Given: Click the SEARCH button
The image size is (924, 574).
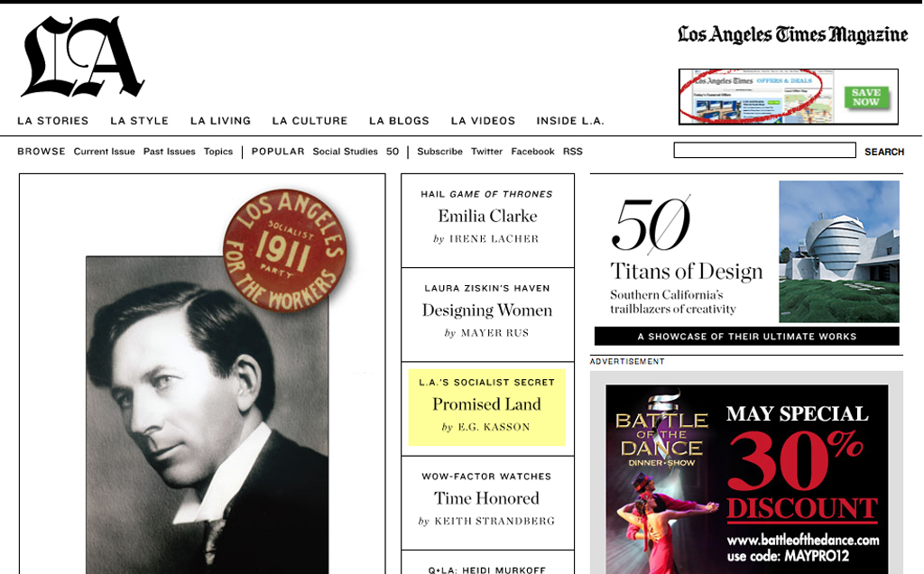Looking at the screenshot, I should click(x=883, y=151).
